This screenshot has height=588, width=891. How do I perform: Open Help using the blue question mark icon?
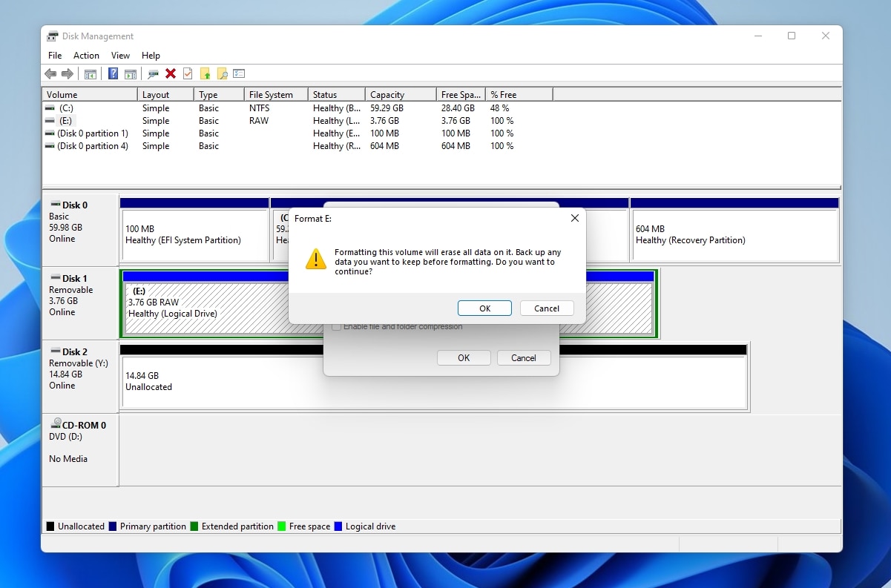(x=112, y=73)
